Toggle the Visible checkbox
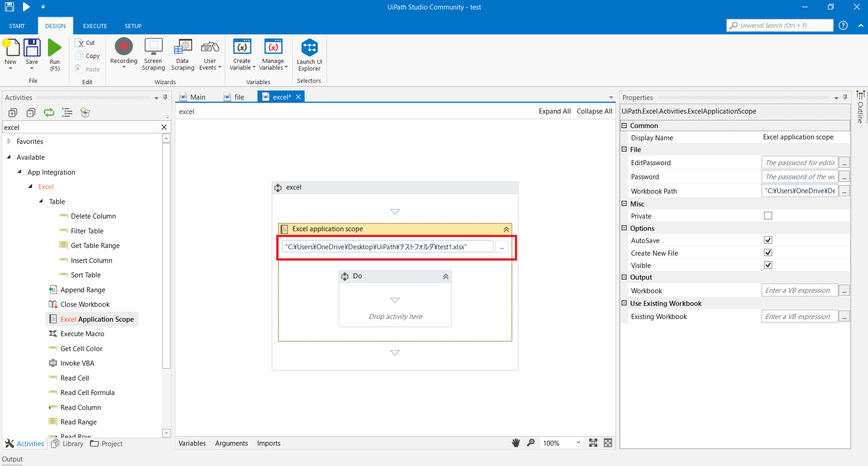 (768, 265)
